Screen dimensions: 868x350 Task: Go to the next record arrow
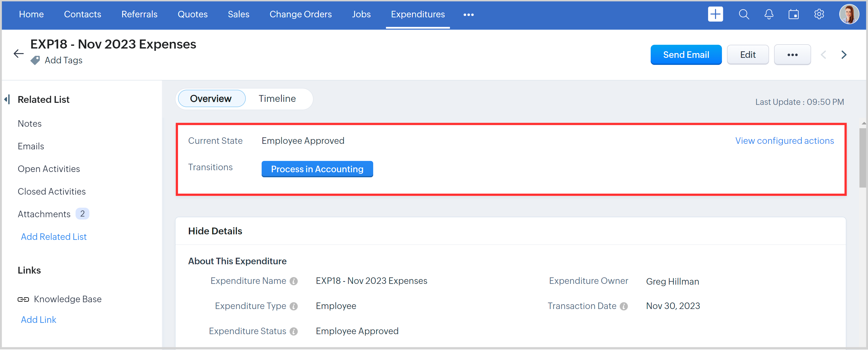coord(844,55)
